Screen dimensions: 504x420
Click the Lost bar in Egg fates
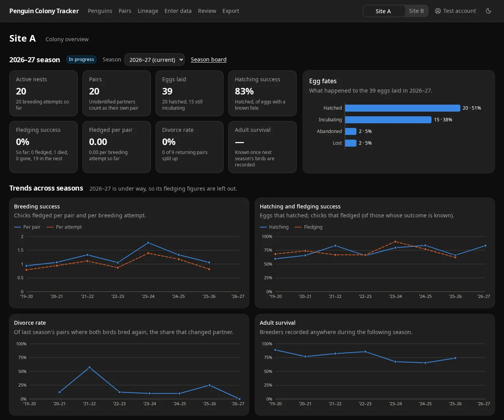coord(351,143)
